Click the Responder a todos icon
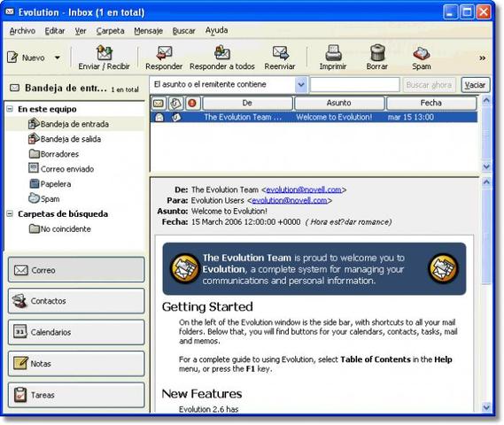The width and height of the screenshot is (504, 425). tap(222, 52)
